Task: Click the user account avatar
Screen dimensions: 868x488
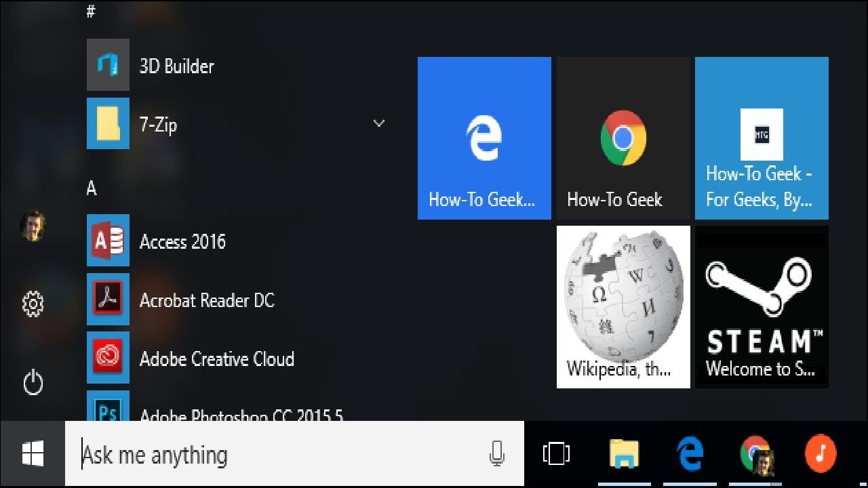Action: click(33, 226)
